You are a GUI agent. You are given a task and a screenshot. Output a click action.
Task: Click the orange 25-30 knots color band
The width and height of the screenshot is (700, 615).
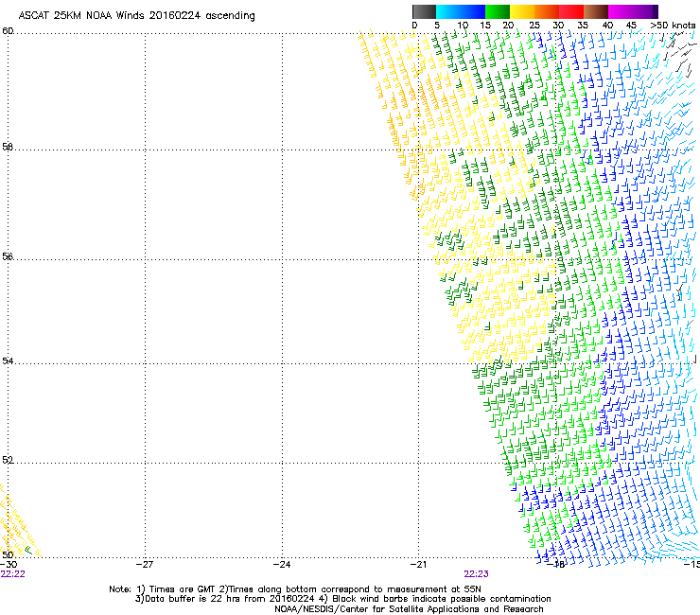point(547,11)
